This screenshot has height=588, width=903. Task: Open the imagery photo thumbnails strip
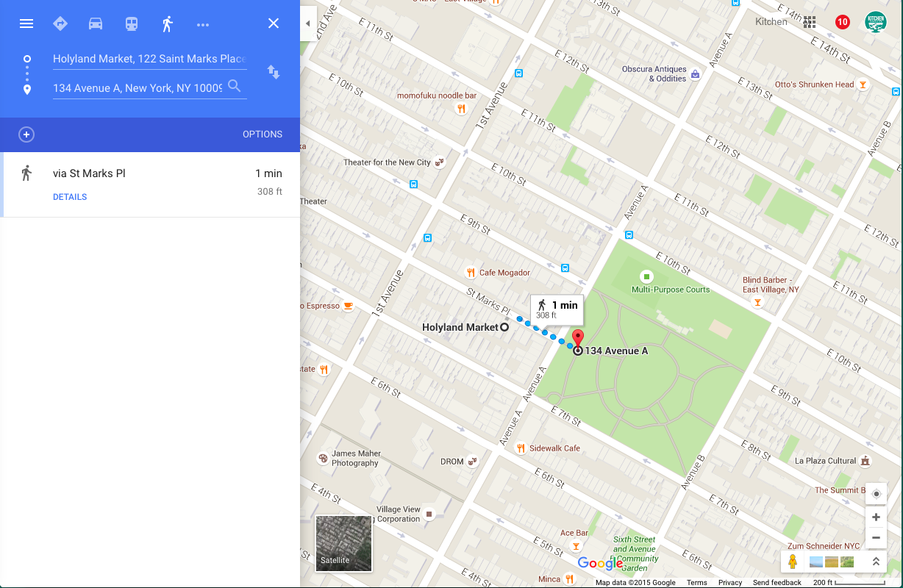832,562
